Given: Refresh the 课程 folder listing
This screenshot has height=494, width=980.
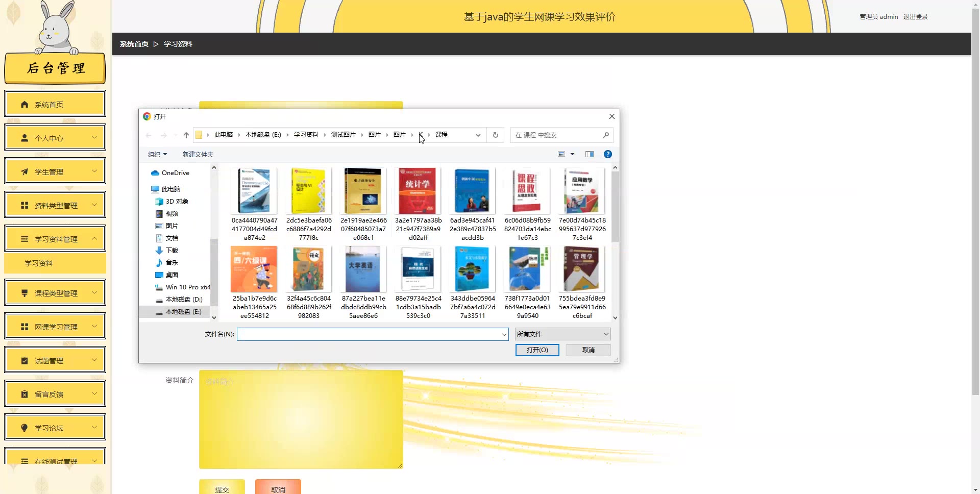Looking at the screenshot, I should [x=495, y=135].
